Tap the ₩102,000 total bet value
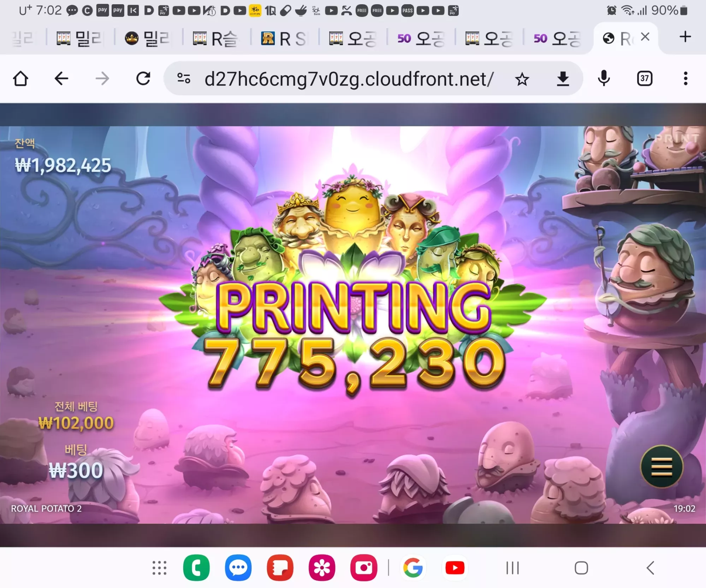Viewport: 706px width, 588px height. pos(76,423)
